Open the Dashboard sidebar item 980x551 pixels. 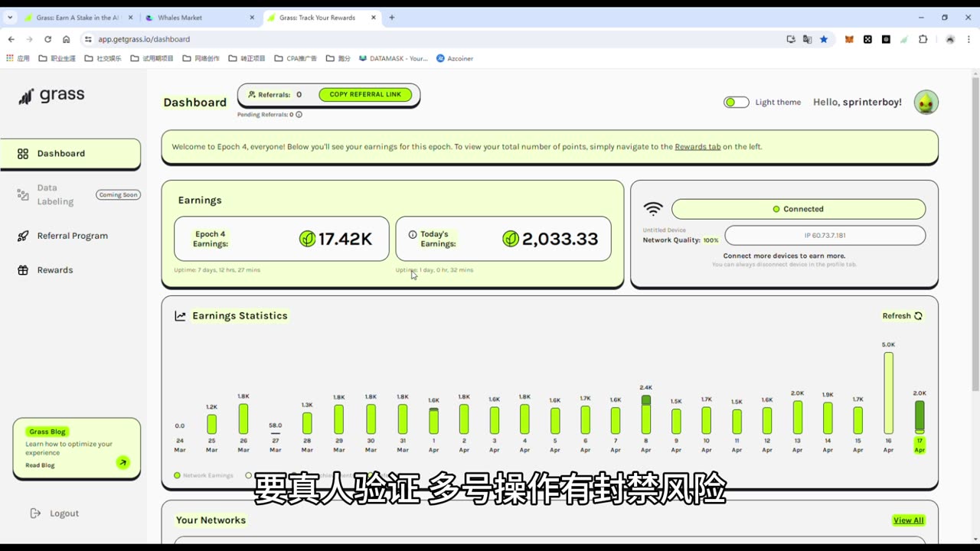pos(70,153)
